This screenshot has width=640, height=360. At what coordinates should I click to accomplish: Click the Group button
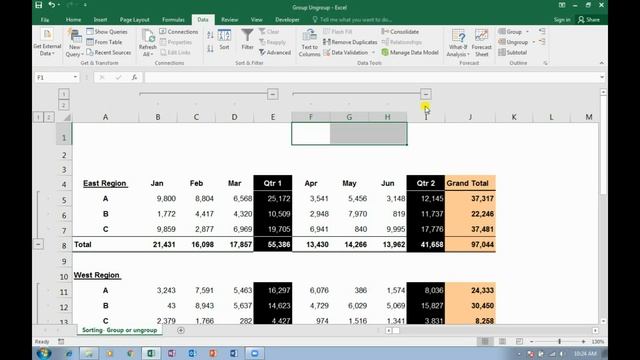510,32
